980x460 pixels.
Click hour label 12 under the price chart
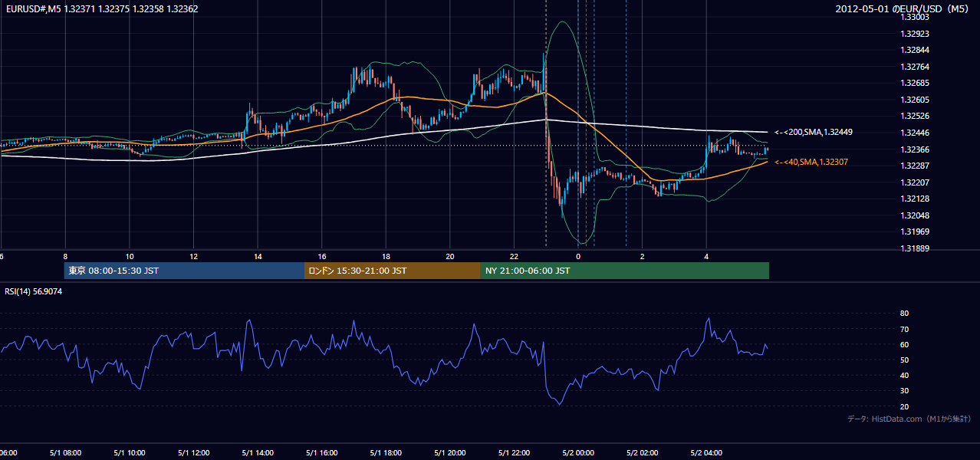(193, 256)
